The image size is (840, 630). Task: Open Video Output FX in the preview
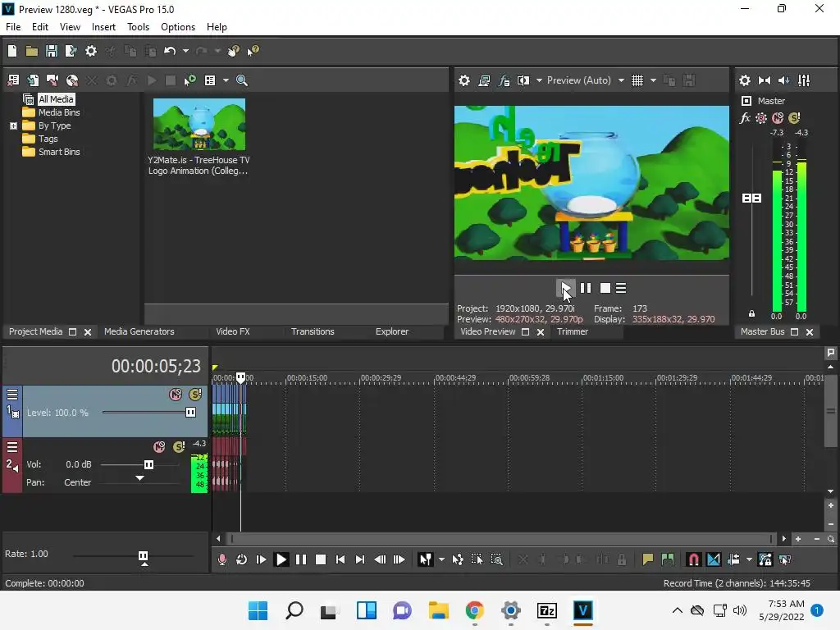pos(504,80)
